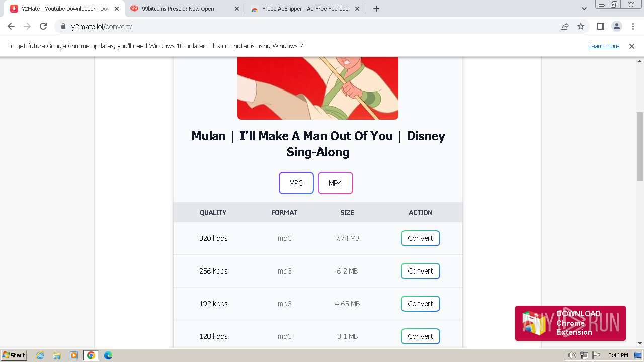This screenshot has height=362, width=644.
Task: Select the MP3 format tab
Action: 296,183
